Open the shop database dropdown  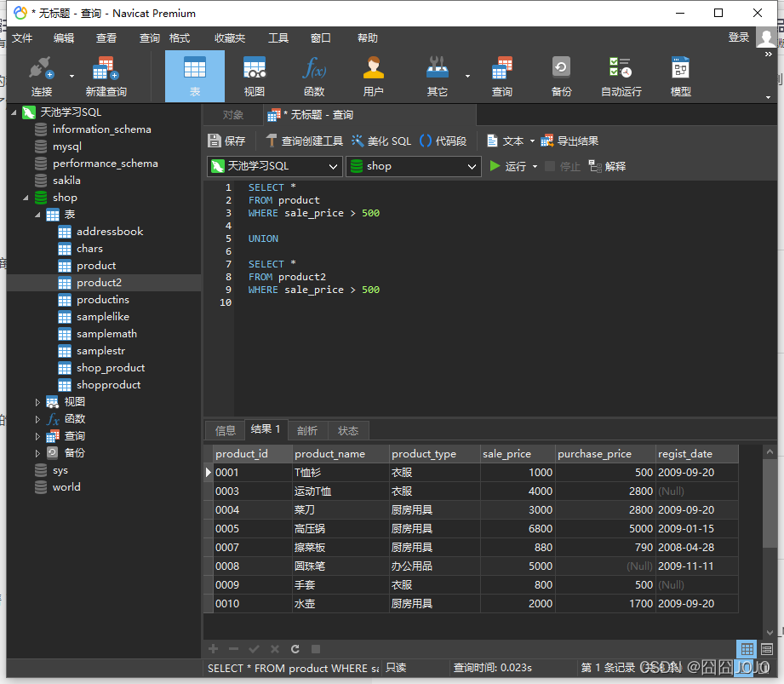tap(413, 166)
